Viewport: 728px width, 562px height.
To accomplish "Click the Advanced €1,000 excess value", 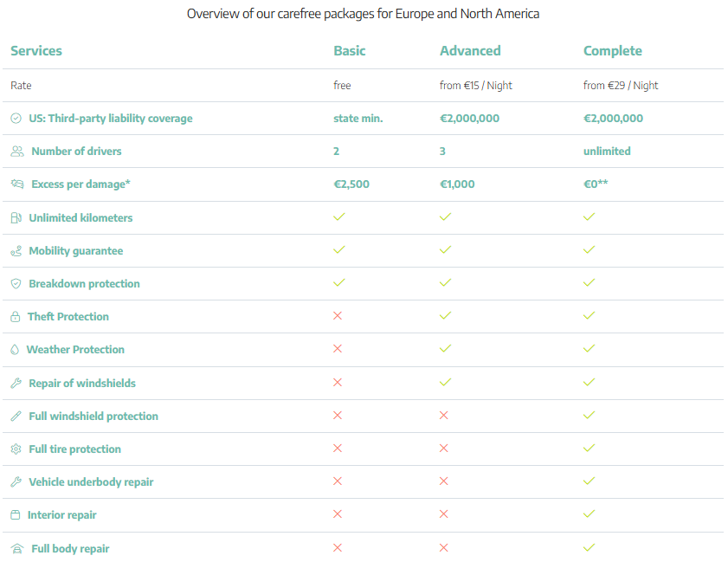I will coord(457,184).
